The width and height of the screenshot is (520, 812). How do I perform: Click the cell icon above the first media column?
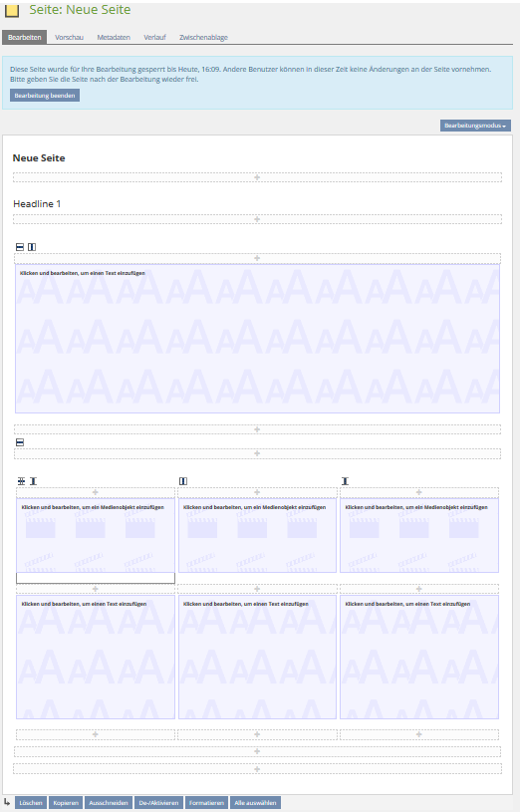33,481
